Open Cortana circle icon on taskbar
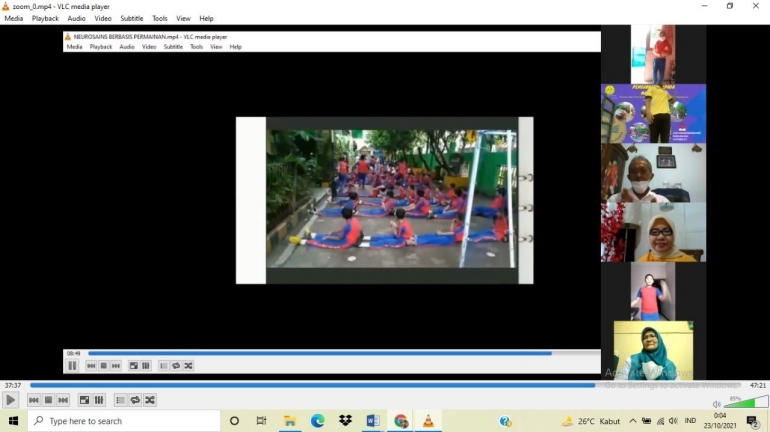This screenshot has height=432, width=770. [234, 421]
